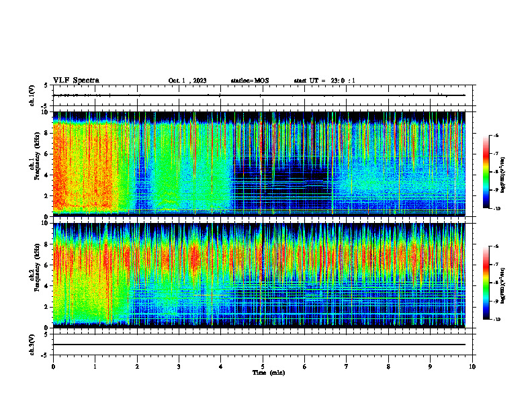The width and height of the screenshot is (532, 411).
Task: Click the ch.2 "Frequency (kHz)" axis label
Action: 37,267
